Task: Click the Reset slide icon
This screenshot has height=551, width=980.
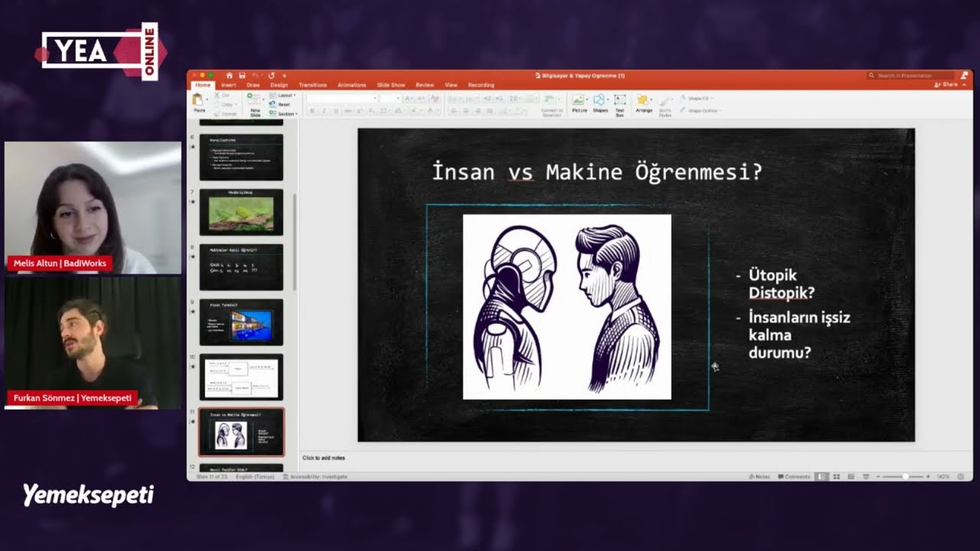Action: tap(273, 104)
